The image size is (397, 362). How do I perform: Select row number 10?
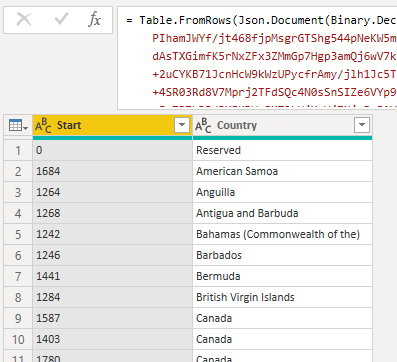point(18,339)
